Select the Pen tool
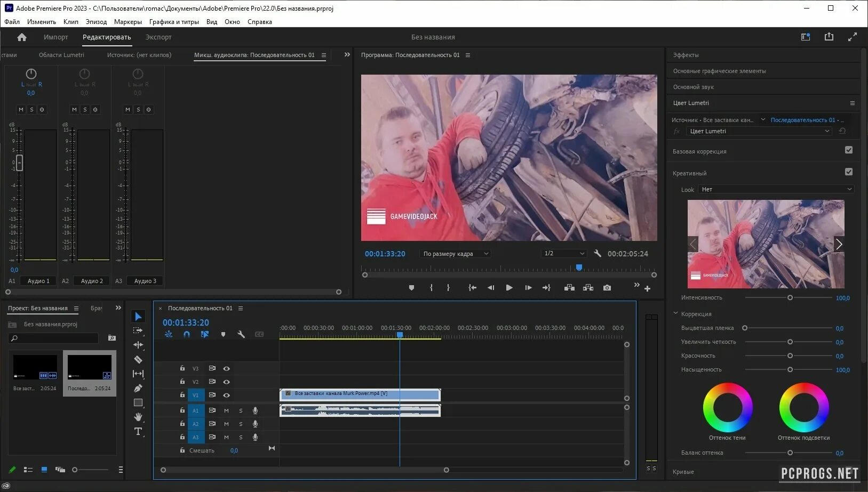 coord(138,388)
